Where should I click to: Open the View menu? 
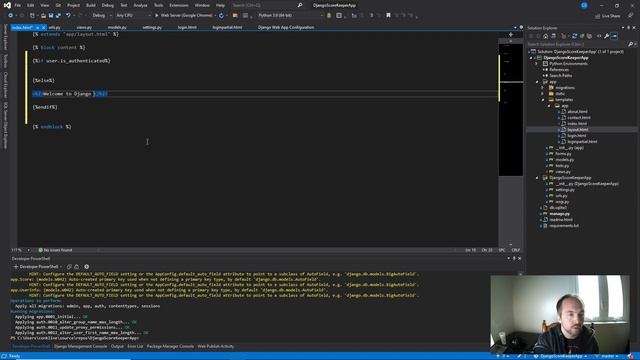pyautogui.click(x=44, y=5)
